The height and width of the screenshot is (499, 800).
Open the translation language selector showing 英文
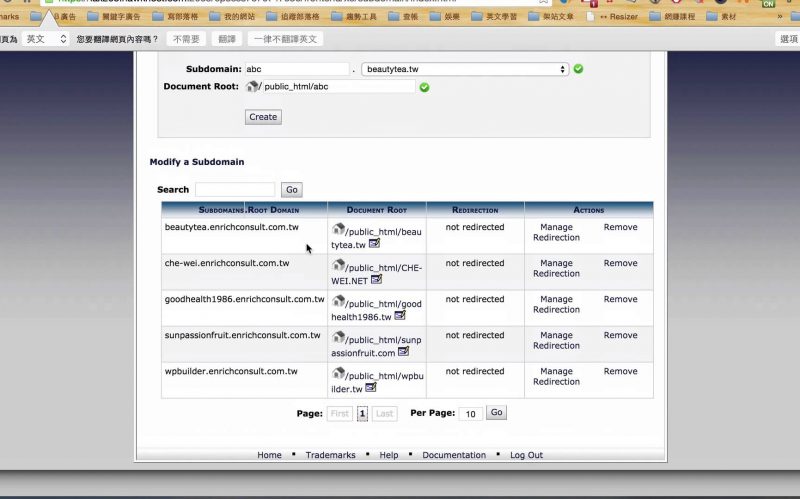pyautogui.click(x=46, y=39)
